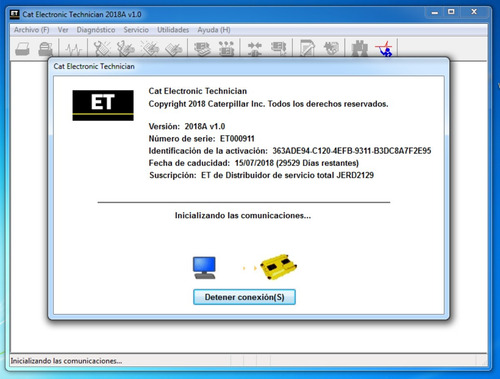
Task: Click the print preview printer icon
Action: [x=45, y=49]
